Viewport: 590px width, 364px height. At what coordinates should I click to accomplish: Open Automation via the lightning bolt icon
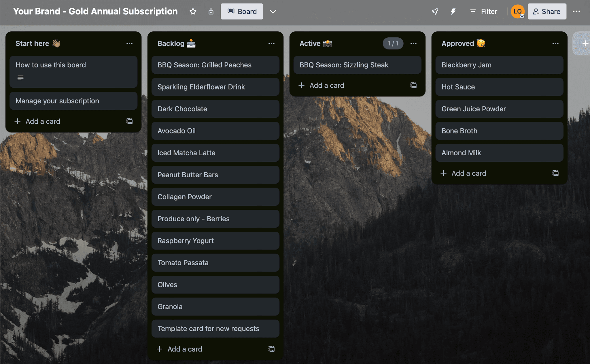click(453, 12)
